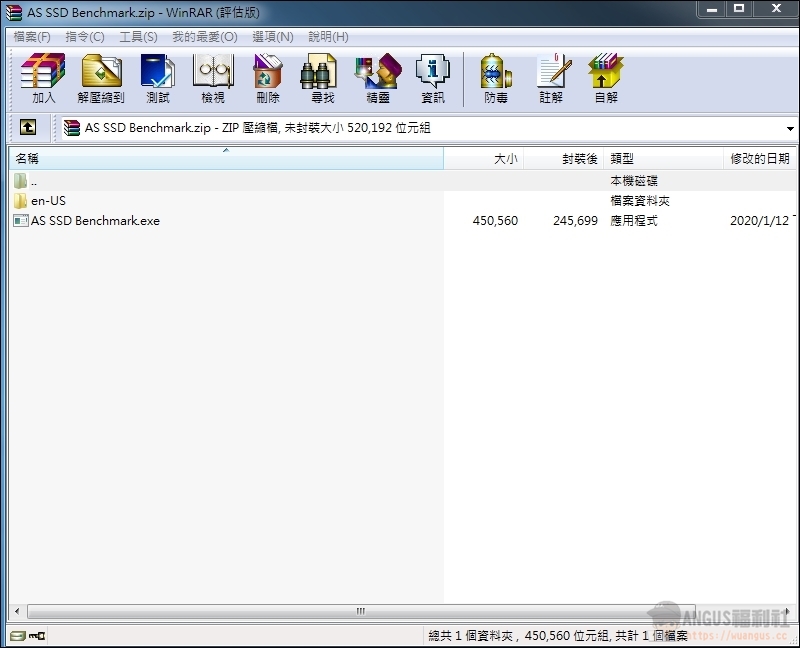Launch the 精靈 (Wizard) tool
This screenshot has width=800, height=648.
point(377,78)
